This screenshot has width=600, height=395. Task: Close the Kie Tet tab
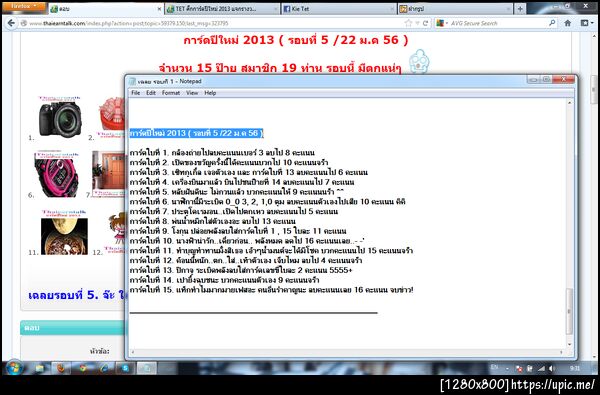pos(392,9)
